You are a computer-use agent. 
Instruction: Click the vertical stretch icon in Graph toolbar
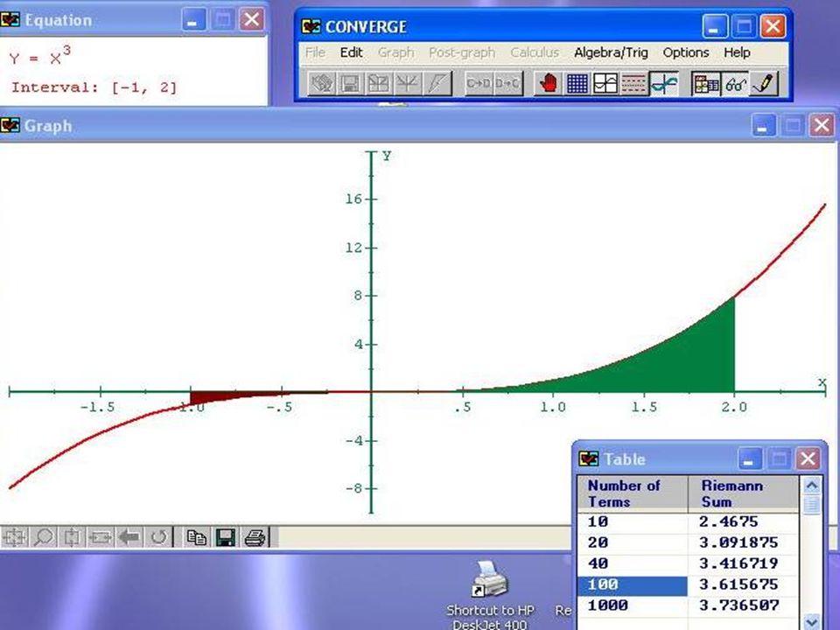click(x=72, y=536)
